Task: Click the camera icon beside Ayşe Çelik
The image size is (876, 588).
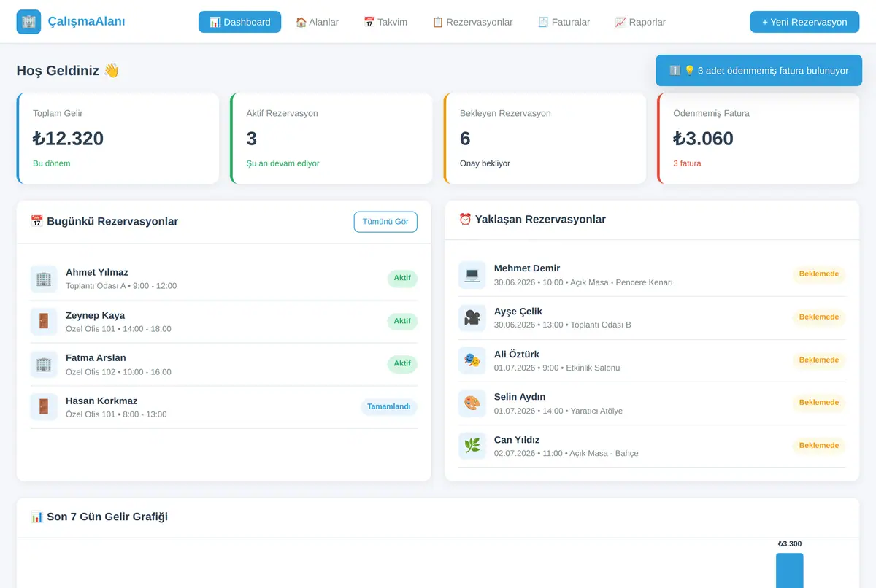Action: 472,317
